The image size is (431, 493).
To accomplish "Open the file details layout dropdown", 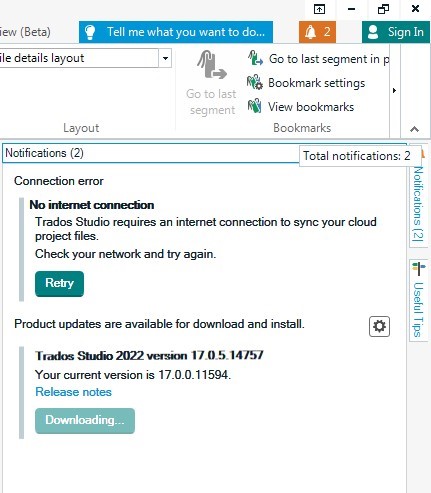I will [x=165, y=58].
